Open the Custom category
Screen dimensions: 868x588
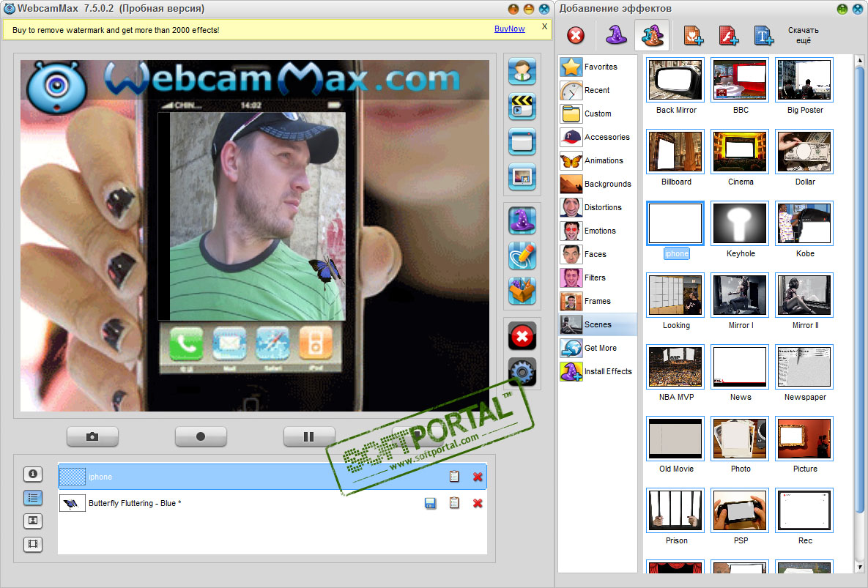[598, 113]
